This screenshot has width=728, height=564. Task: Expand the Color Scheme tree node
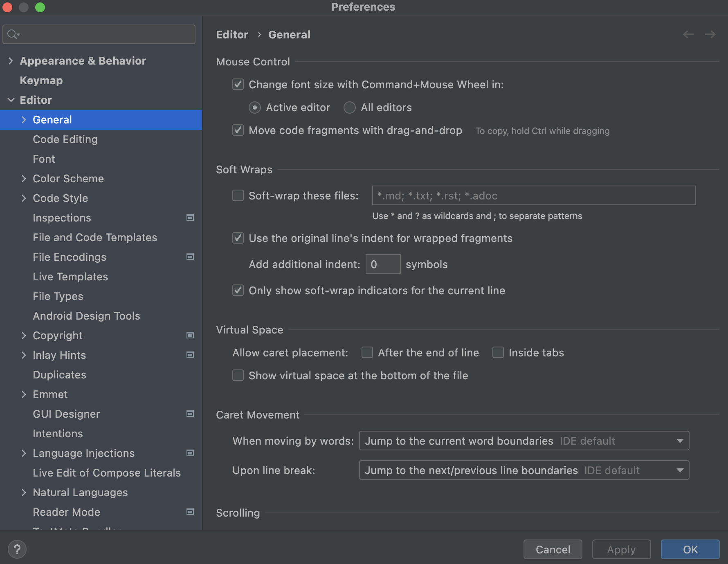click(x=24, y=178)
